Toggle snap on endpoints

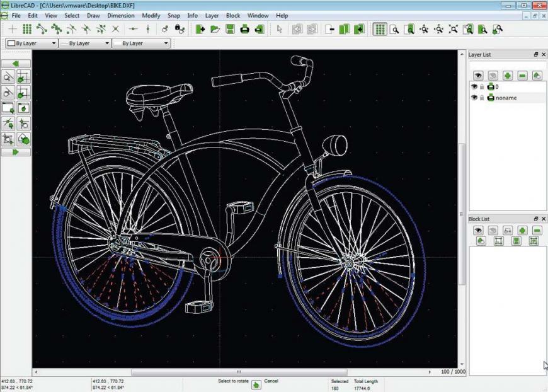42,29
